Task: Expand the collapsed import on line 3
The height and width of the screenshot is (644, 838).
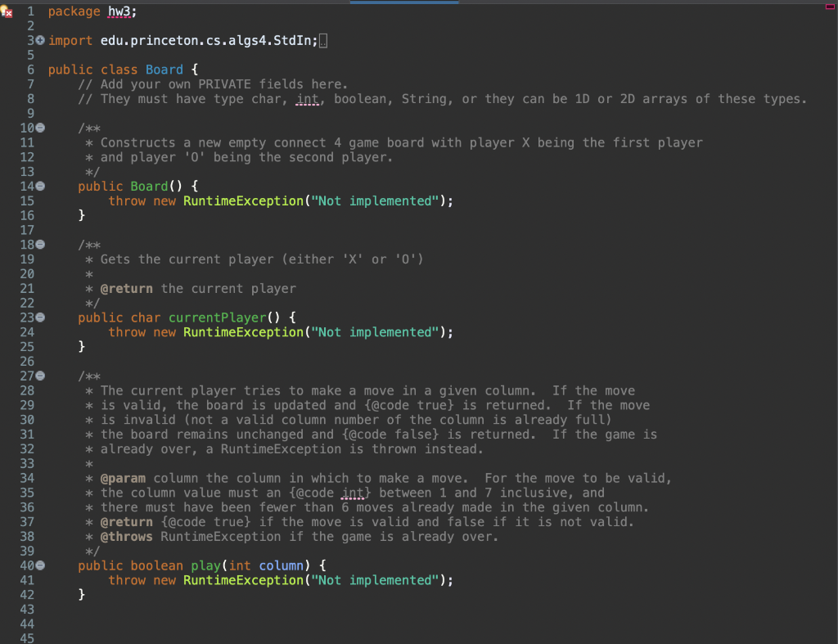Action: pyautogui.click(x=39, y=39)
